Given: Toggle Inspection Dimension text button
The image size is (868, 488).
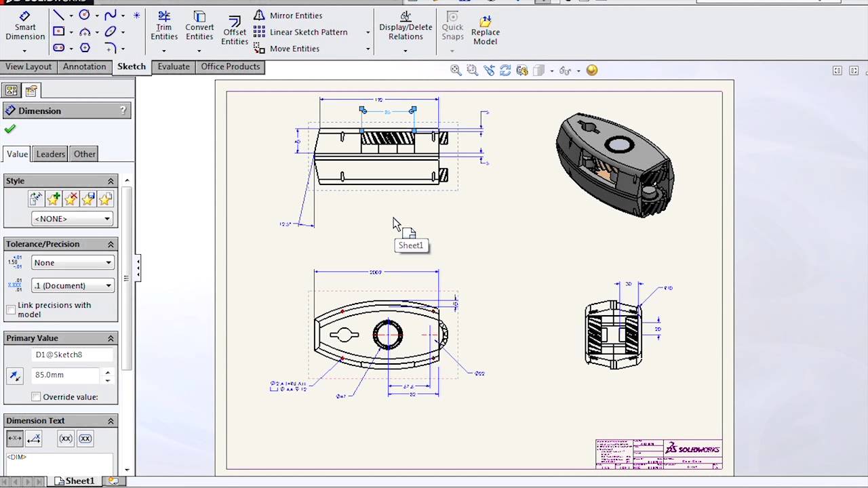Looking at the screenshot, I should pos(85,439).
